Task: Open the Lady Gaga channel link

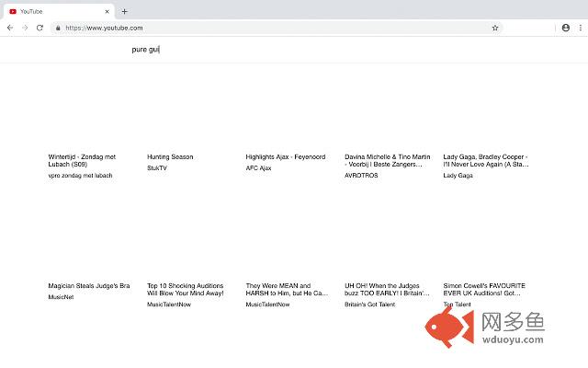Action: click(x=458, y=176)
